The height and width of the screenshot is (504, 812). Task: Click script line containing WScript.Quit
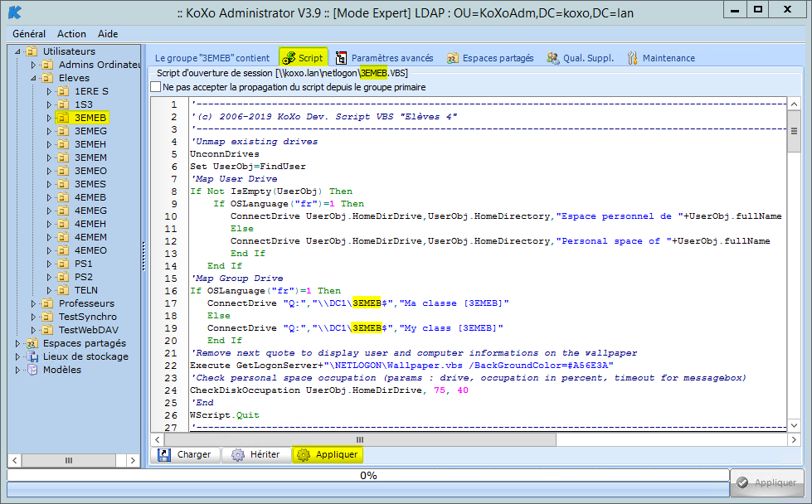224,415
